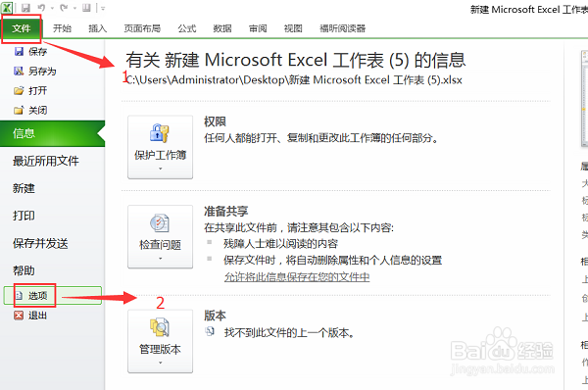Click the 关闭 folder icon in sidebar
The height and width of the screenshot is (390, 588).
click(x=19, y=111)
